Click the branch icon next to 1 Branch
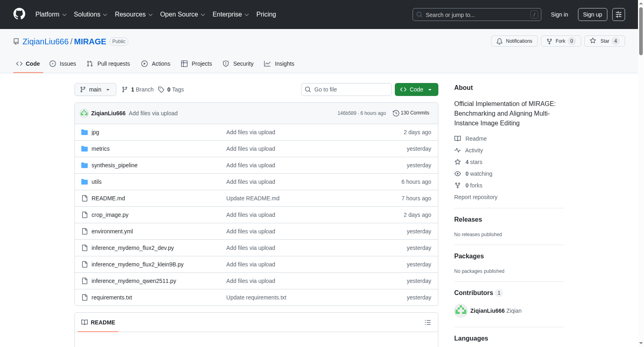This screenshot has height=347, width=644. (x=125, y=89)
